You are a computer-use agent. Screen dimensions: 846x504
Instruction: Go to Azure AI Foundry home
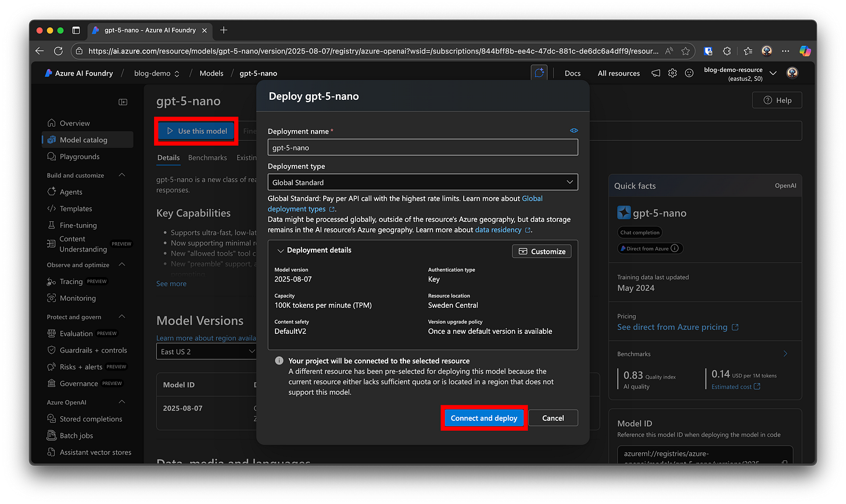pos(79,74)
